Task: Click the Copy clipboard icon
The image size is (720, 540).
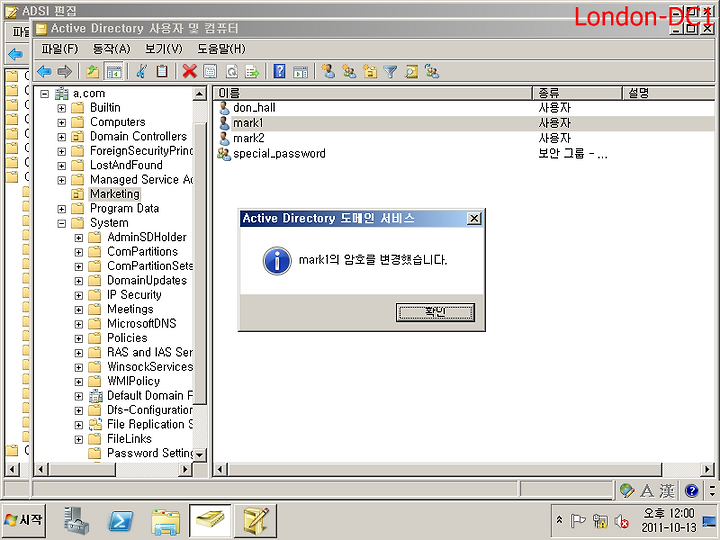Action: 162,71
